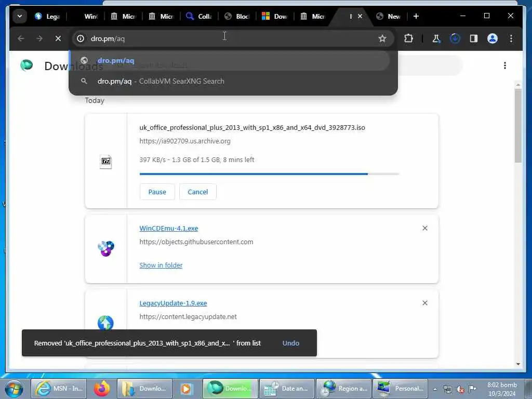The image size is (532, 399).
Task: Click the scrollbar down arrow
Action: point(518,364)
